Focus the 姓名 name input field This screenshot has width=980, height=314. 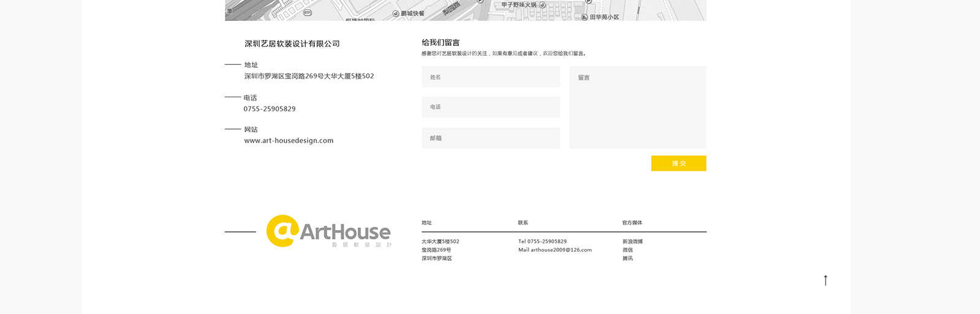pos(491,77)
